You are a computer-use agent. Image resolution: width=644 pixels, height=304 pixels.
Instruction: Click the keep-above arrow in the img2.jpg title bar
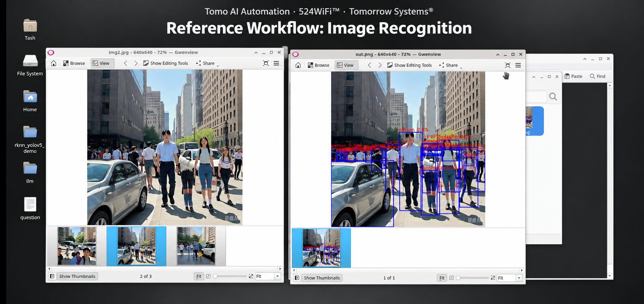click(256, 53)
